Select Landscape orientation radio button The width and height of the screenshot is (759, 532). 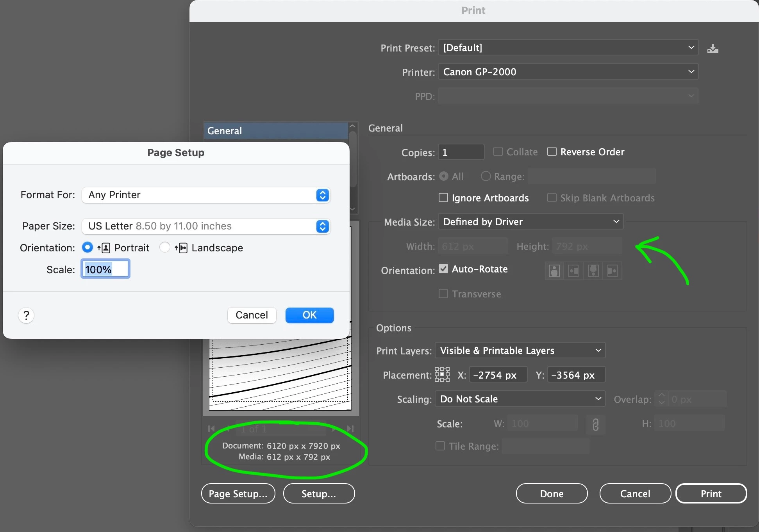coord(165,247)
